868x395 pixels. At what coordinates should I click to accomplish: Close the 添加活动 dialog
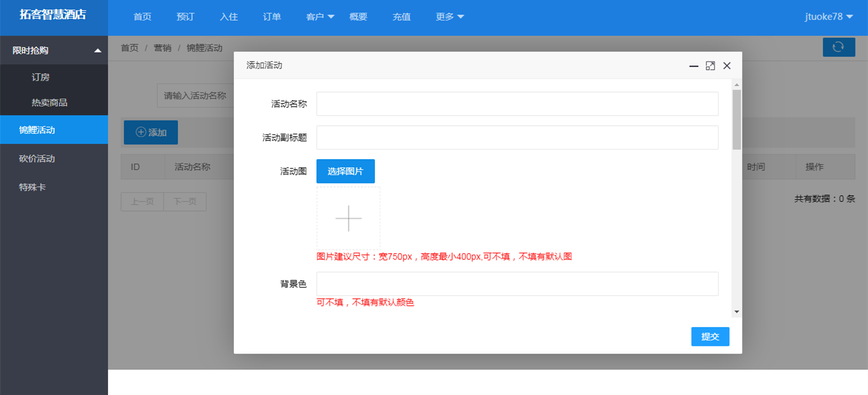[x=727, y=66]
